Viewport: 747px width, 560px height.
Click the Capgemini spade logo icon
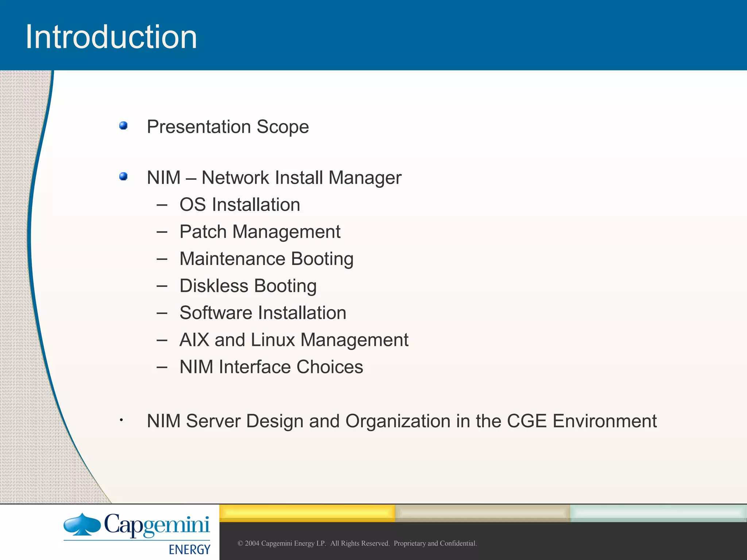click(82, 525)
